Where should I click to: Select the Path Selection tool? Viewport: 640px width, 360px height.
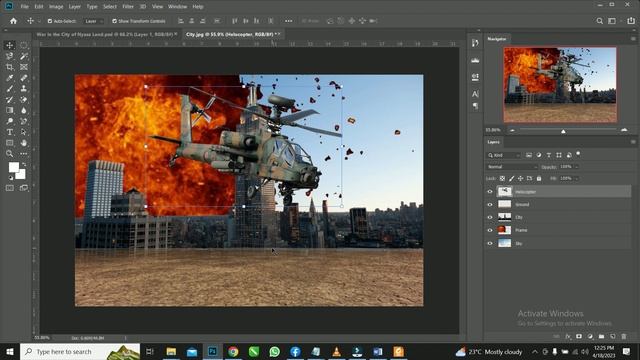(x=24, y=132)
